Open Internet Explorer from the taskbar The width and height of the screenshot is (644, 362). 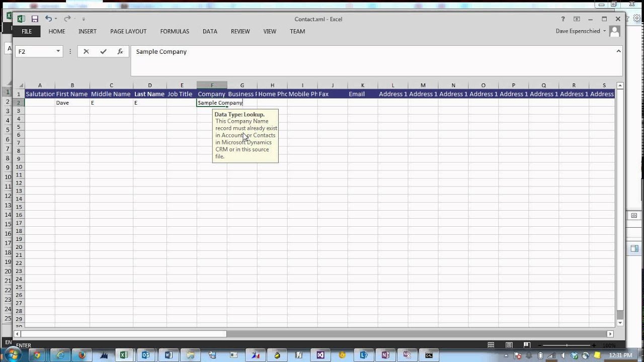60,355
